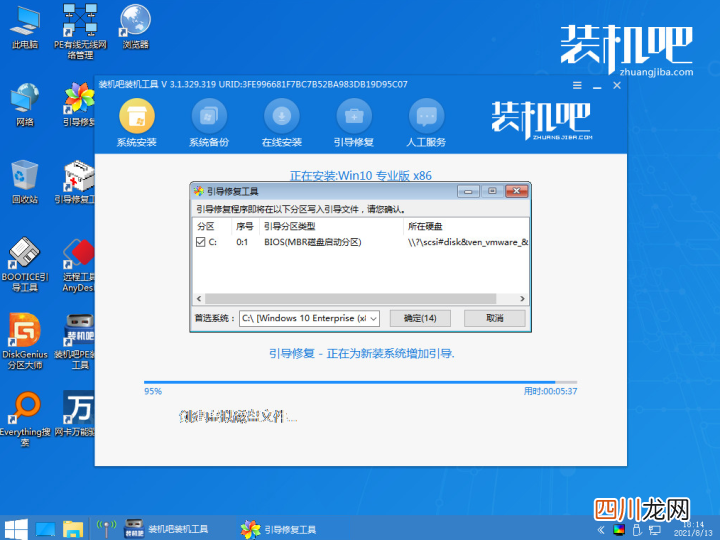Open 远程工具 AnyDesk desktop icon
This screenshot has width=720, height=540.
pyautogui.click(x=79, y=265)
